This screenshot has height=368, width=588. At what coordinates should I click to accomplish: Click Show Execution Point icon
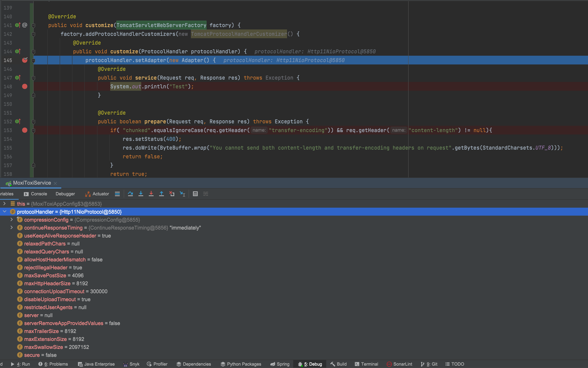pos(117,194)
